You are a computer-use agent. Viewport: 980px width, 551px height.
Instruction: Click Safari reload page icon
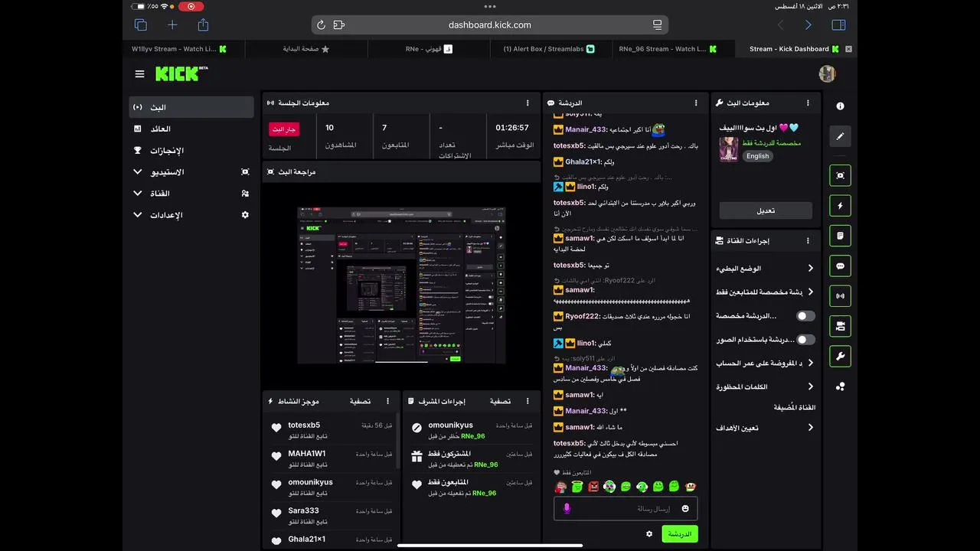coord(321,25)
